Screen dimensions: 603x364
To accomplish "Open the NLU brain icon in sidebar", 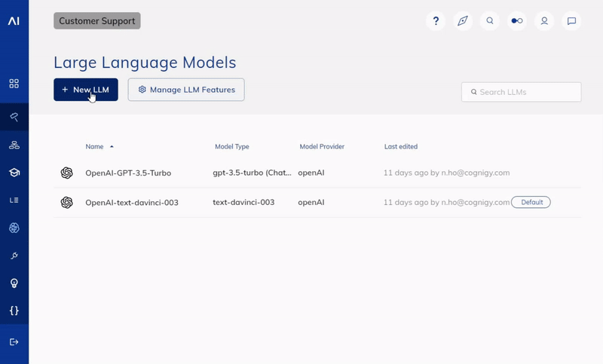I will (x=14, y=228).
